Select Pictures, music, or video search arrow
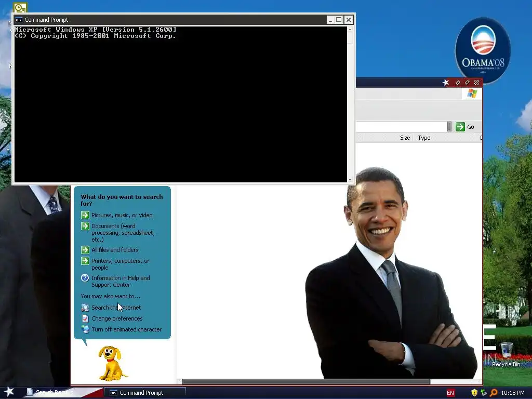The height and width of the screenshot is (399, 532). [x=85, y=215]
